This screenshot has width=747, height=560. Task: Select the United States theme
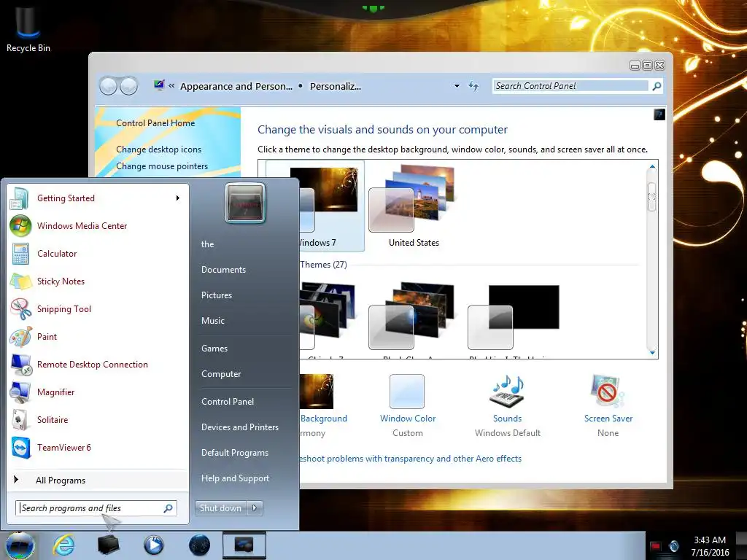pos(414,205)
